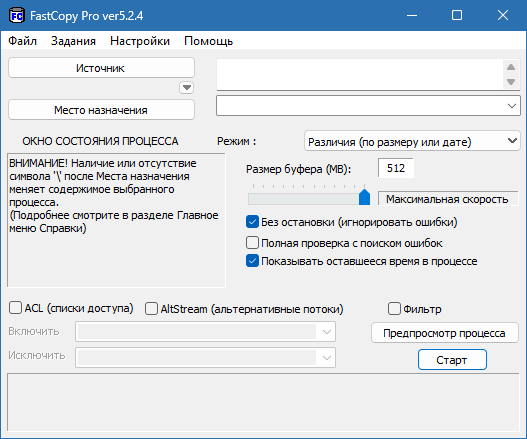The height and width of the screenshot is (439, 527).
Task: Click the Источник button
Action: [101, 68]
